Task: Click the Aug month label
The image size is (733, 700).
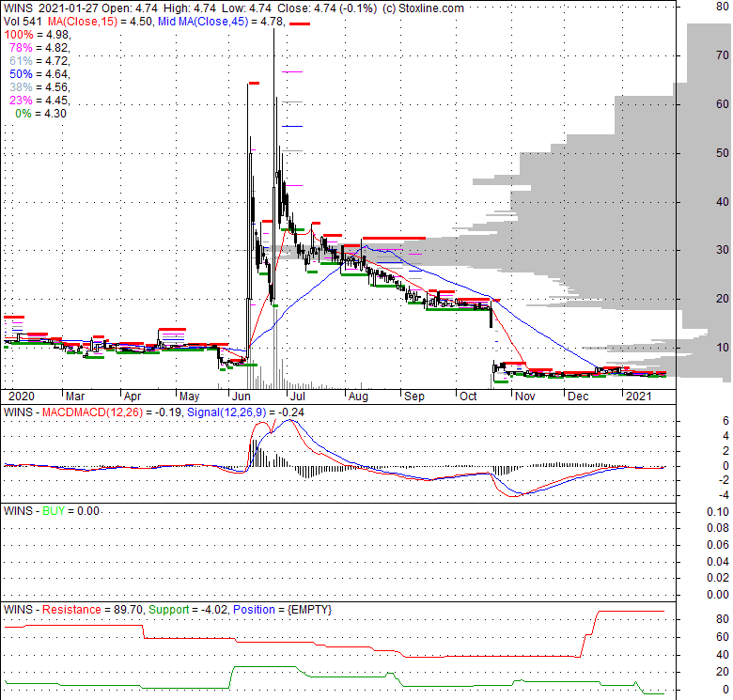Action: [x=358, y=397]
